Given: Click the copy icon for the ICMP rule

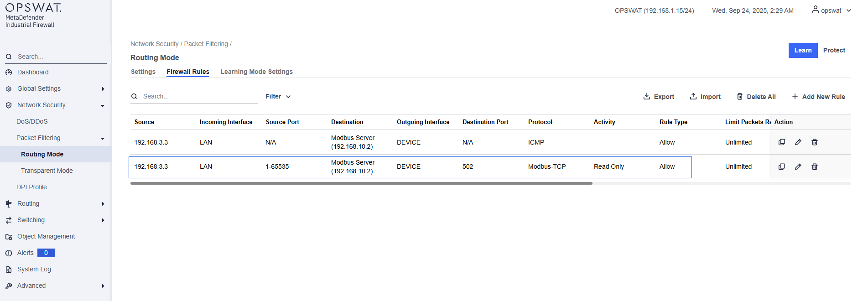Looking at the screenshot, I should [781, 142].
